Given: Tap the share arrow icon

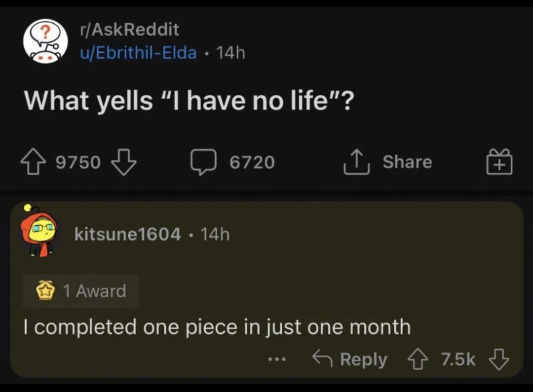Looking at the screenshot, I should [x=356, y=162].
